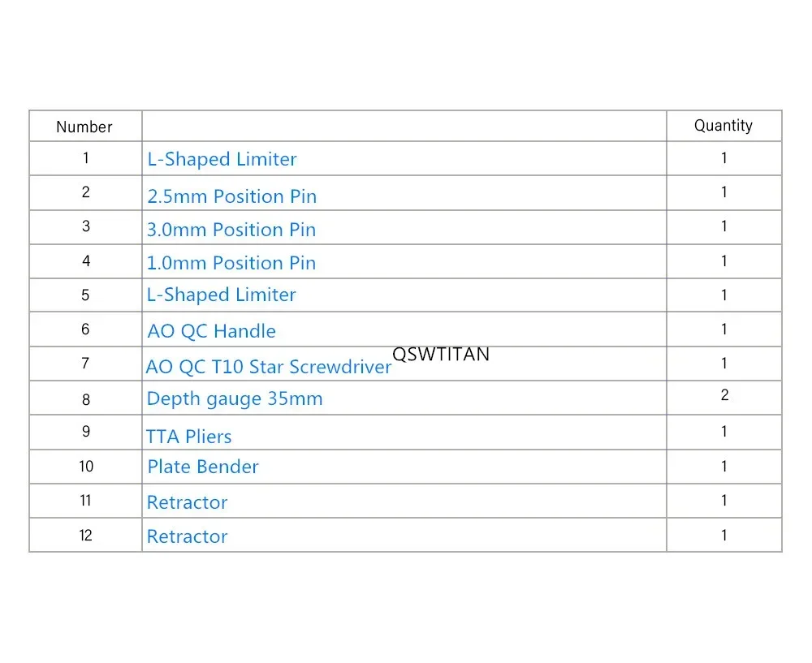Open the Retractor link in row 12

(x=187, y=536)
